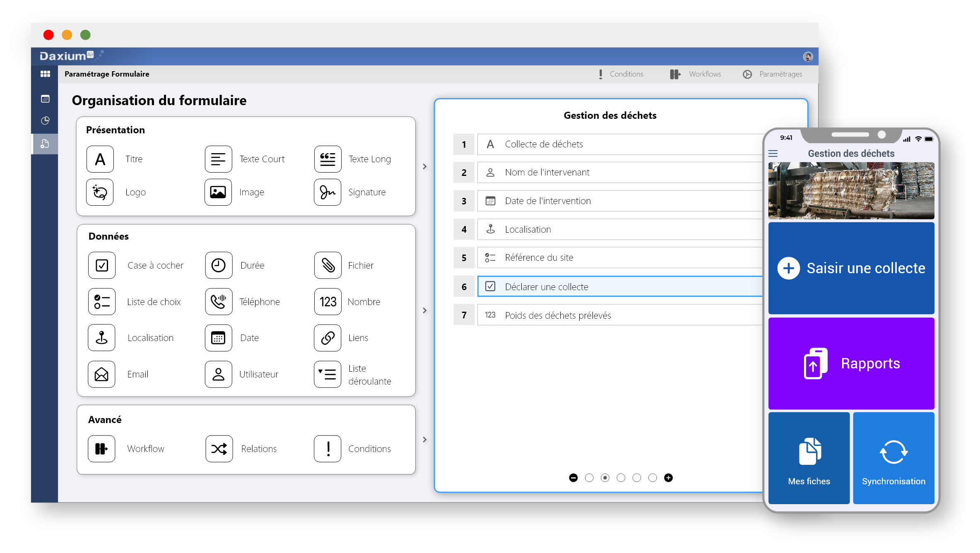Toggle the Case à cocher field checkbox

point(103,265)
